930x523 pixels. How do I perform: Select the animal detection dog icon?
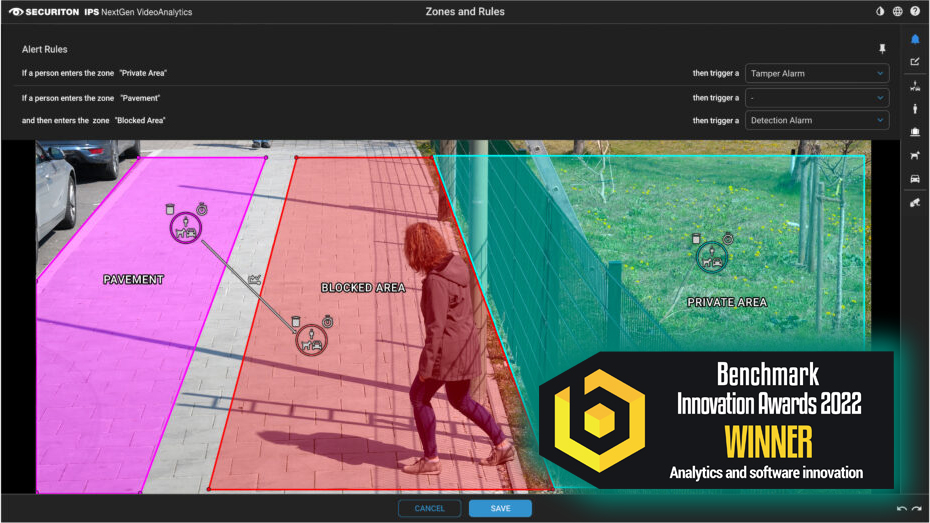point(915,155)
